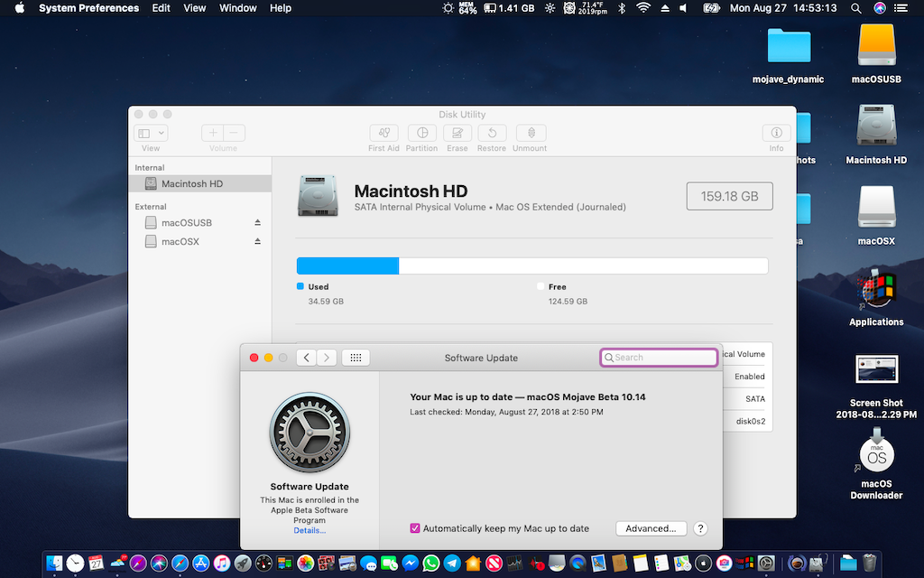
Task: Show all preferences grid icon
Action: pyautogui.click(x=356, y=358)
